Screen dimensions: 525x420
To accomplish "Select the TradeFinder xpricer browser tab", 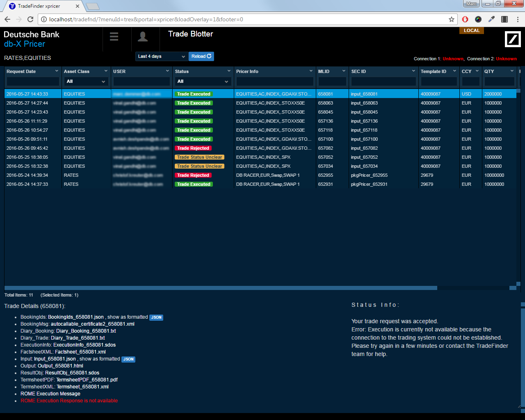I will click(x=43, y=6).
